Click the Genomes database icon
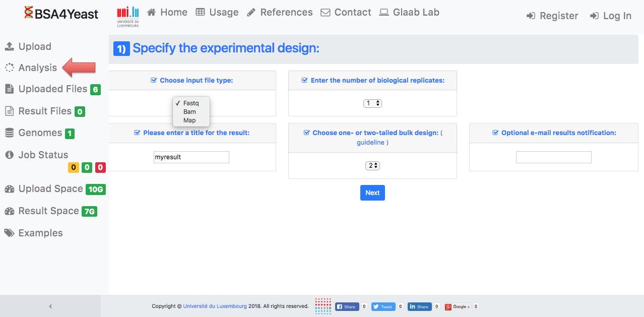 pos(9,133)
